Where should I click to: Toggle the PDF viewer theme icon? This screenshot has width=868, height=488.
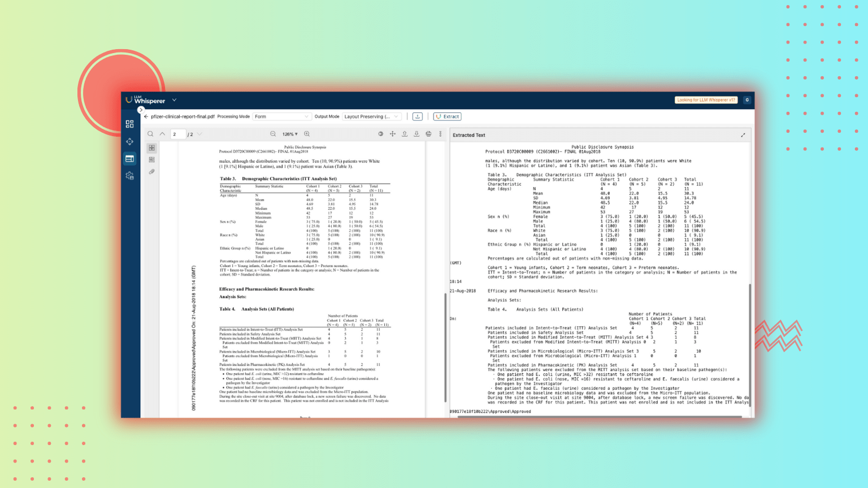[380, 134]
